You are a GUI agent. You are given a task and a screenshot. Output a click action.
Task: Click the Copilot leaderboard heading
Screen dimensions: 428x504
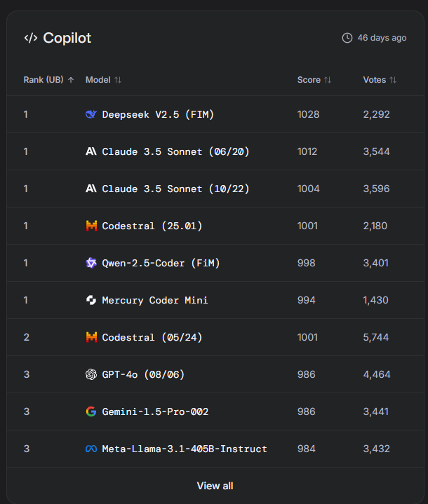67,38
